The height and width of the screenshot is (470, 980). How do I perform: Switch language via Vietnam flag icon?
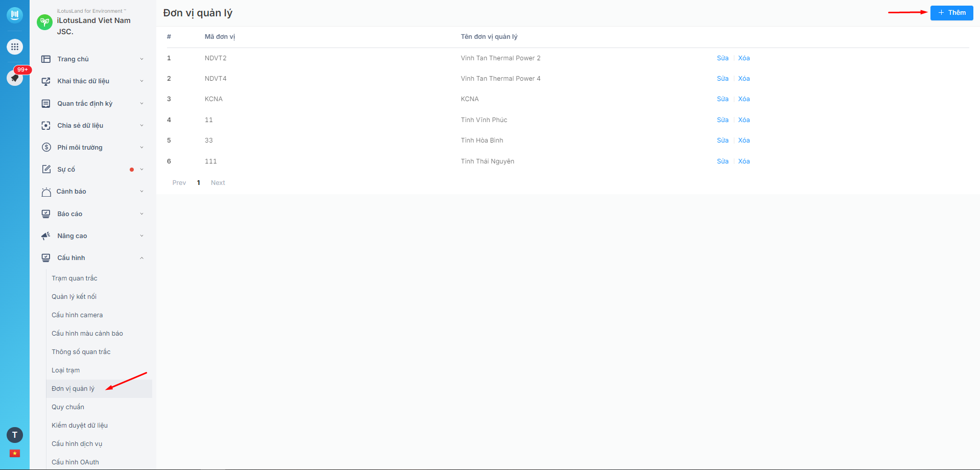tap(15, 453)
